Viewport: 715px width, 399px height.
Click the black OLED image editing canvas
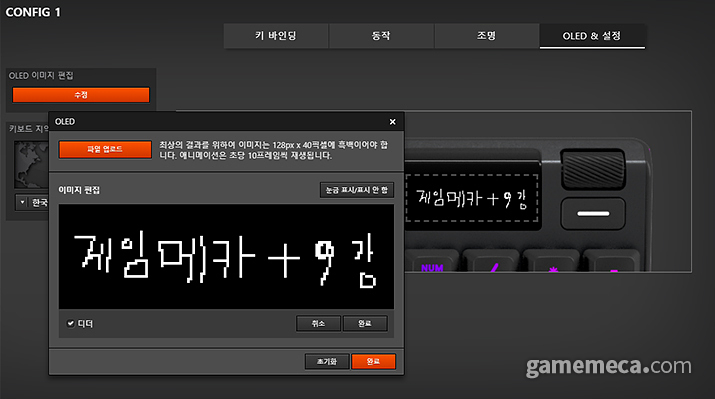[x=226, y=257]
